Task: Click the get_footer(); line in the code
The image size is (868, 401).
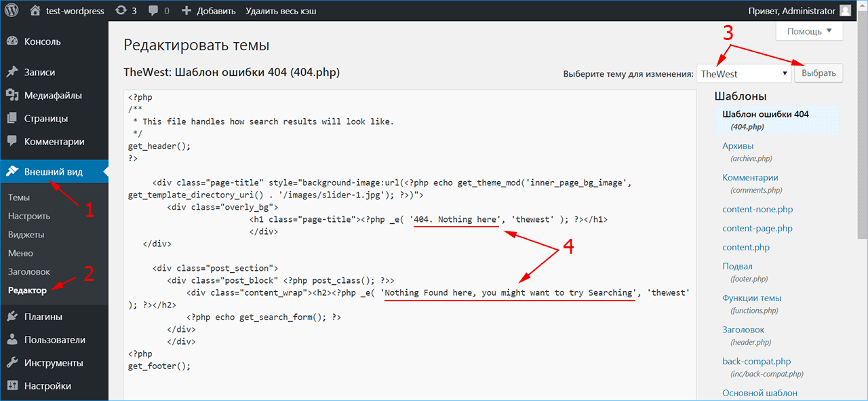Action: (159, 366)
